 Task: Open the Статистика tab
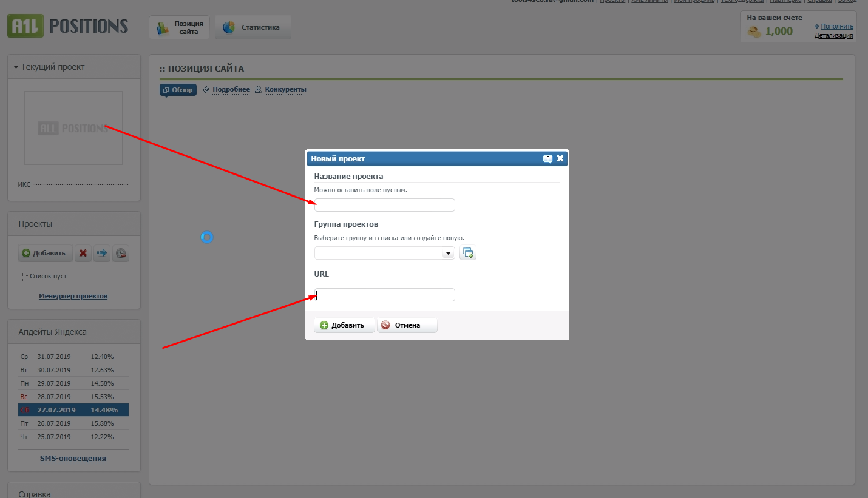click(x=253, y=27)
